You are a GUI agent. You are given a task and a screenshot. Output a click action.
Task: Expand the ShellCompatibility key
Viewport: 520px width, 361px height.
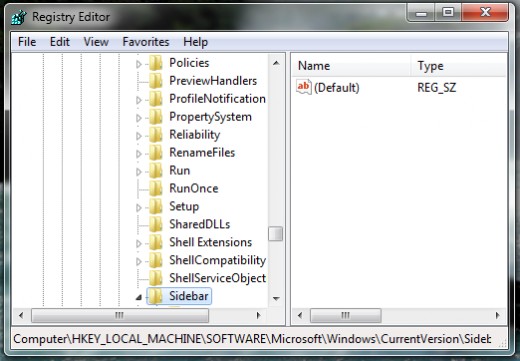coord(139,262)
